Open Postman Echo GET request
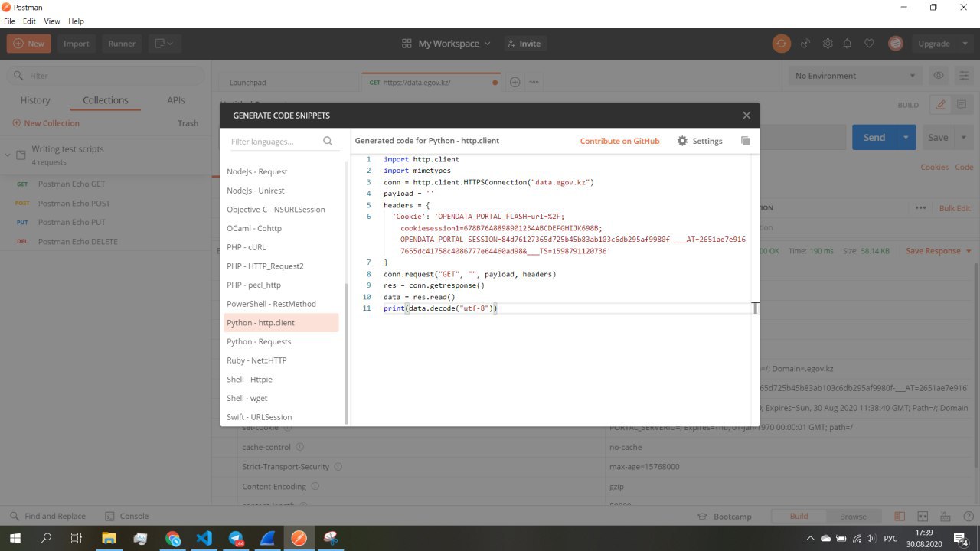 (106, 184)
